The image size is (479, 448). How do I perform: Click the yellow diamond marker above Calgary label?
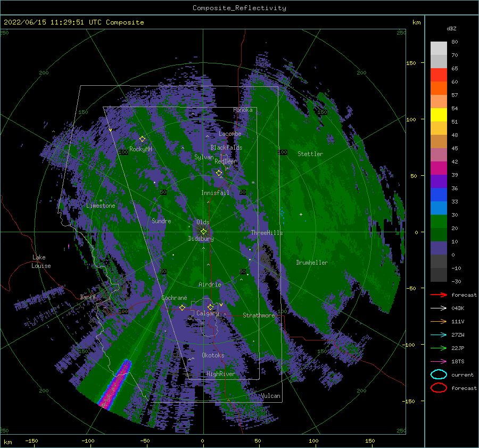pyautogui.click(x=210, y=307)
